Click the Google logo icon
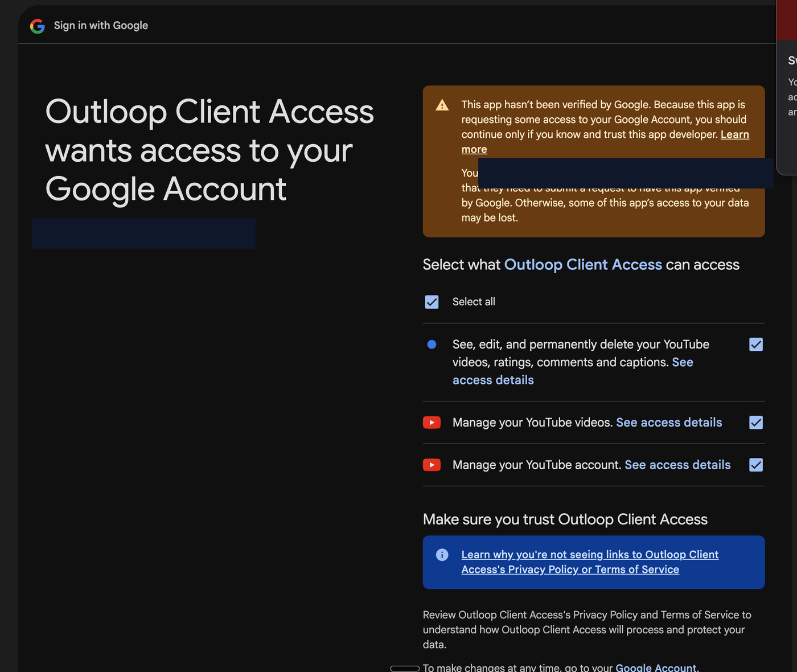The image size is (797, 672). pyautogui.click(x=38, y=26)
